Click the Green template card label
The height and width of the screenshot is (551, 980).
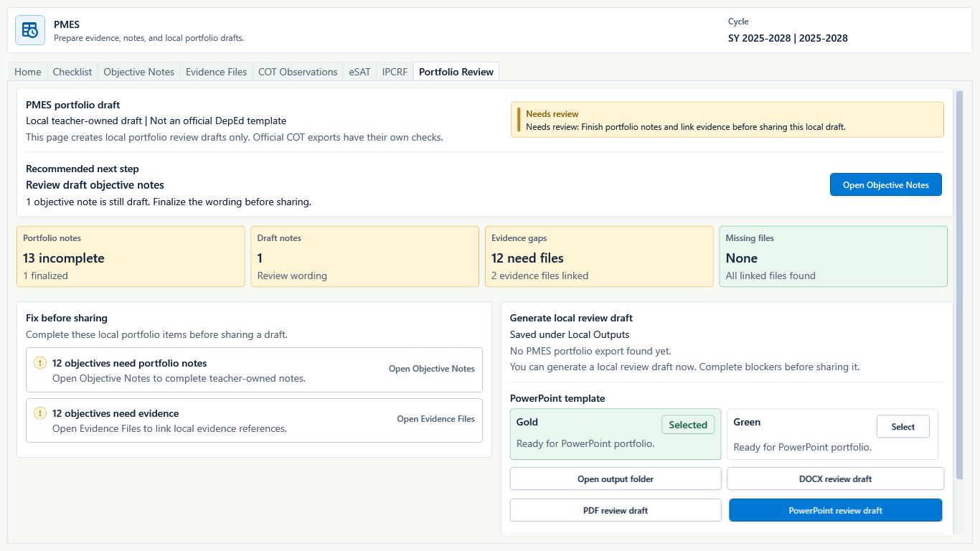[x=747, y=422]
